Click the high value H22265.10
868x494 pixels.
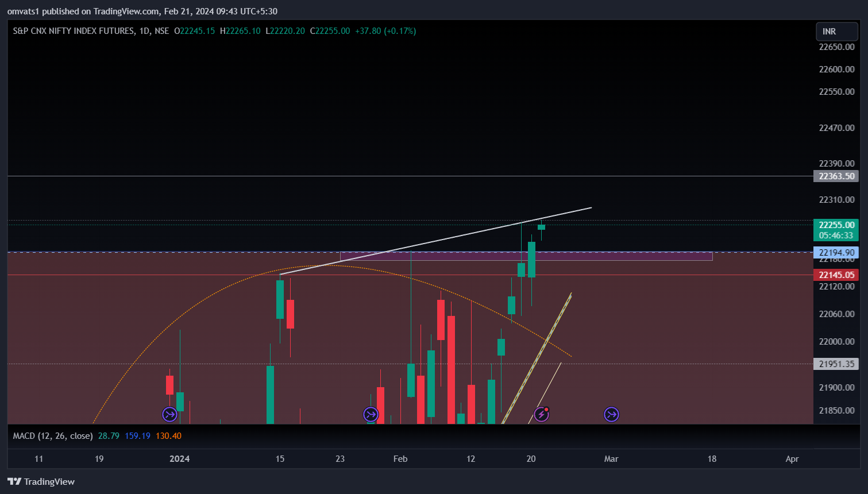(240, 31)
